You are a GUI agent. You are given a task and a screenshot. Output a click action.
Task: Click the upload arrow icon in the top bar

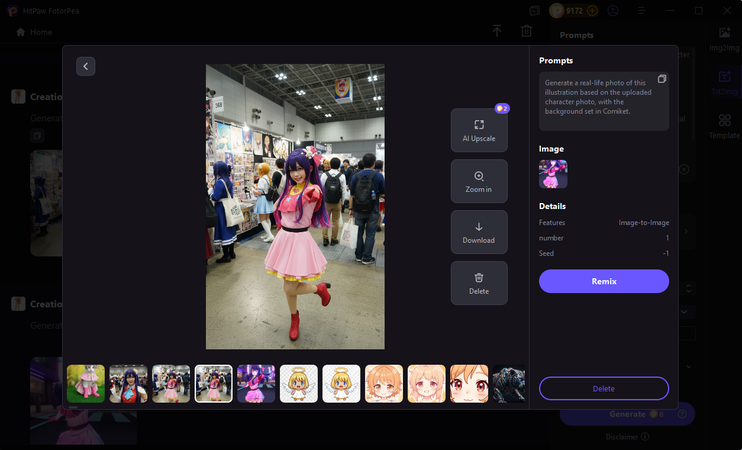[x=497, y=31]
